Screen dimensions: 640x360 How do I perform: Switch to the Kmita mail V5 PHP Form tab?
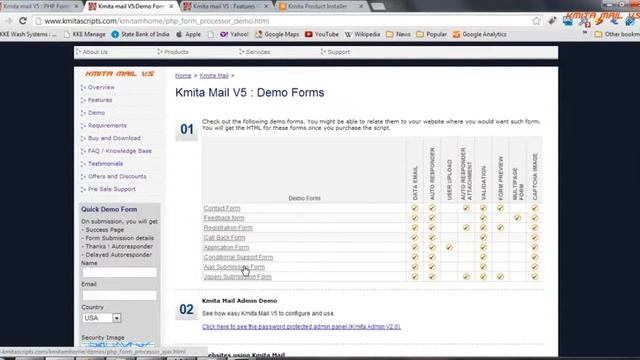pos(39,6)
